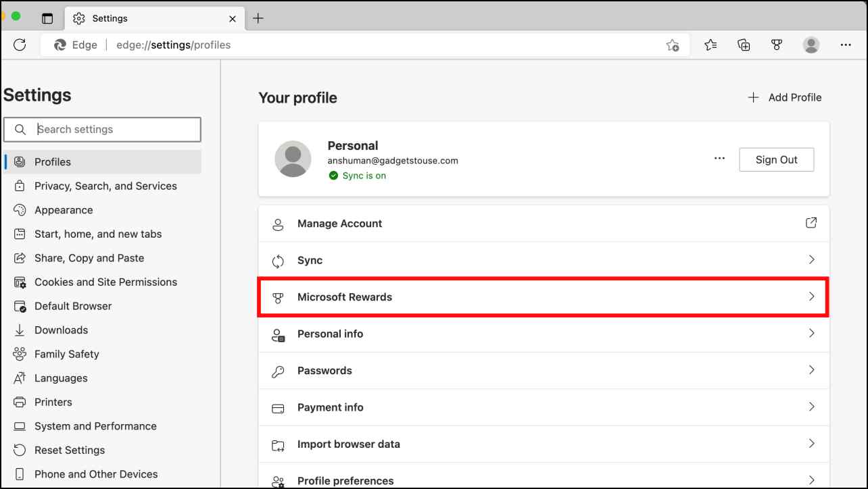Open Family Safety settings
The image size is (868, 489).
tap(102, 354)
